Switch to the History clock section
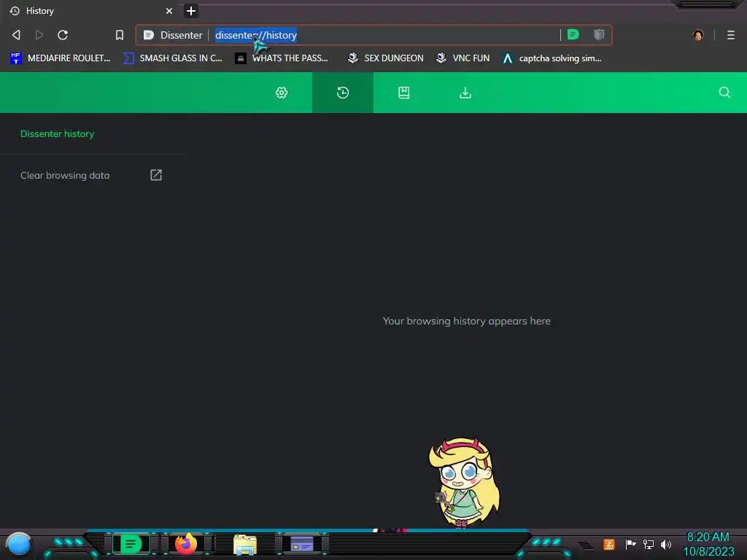 [343, 93]
